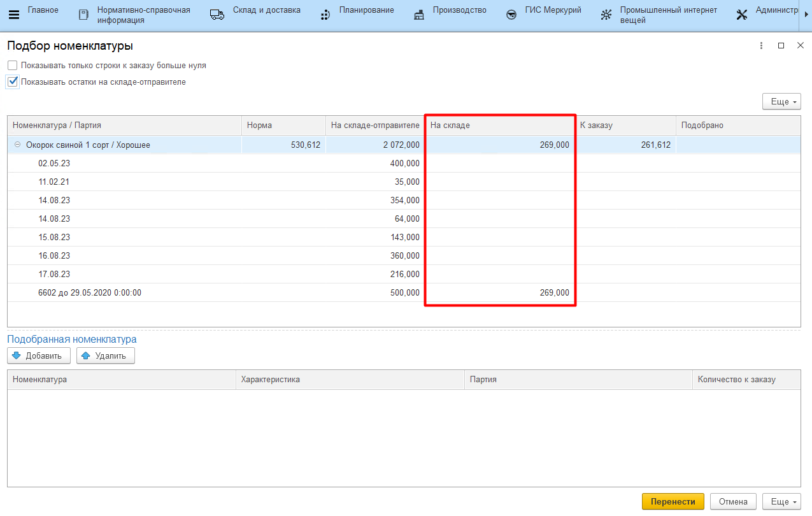Open the hamburger main menu icon
The image size is (812, 516).
click(x=13, y=15)
